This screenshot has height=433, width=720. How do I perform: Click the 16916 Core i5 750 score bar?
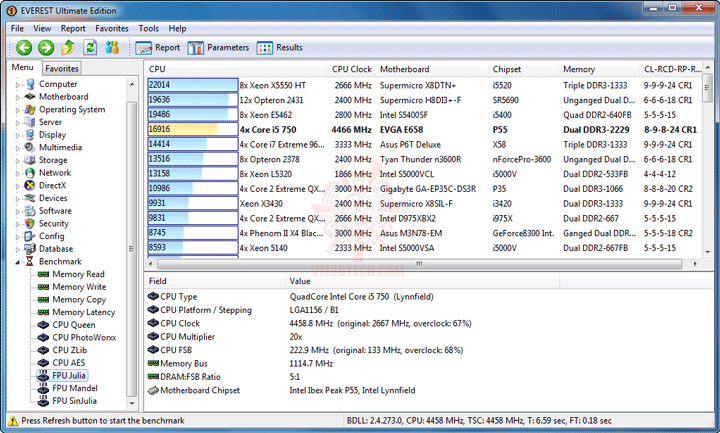(x=192, y=129)
